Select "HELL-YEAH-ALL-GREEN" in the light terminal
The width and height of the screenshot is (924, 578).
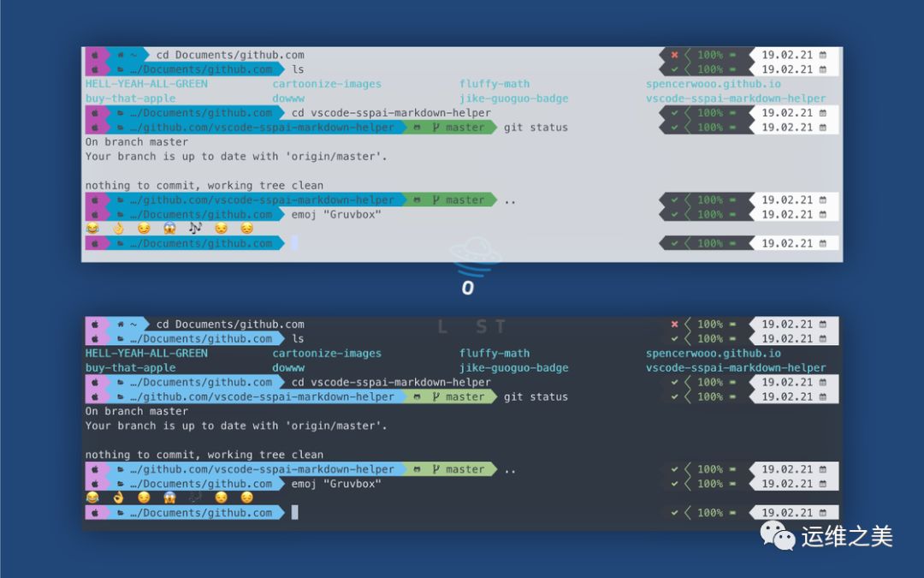[x=147, y=84]
